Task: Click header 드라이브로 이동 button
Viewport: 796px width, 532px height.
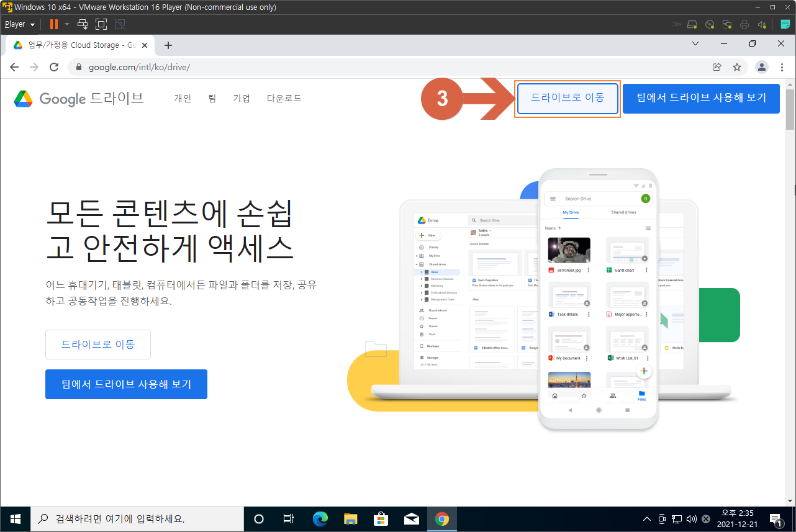Action: click(568, 99)
